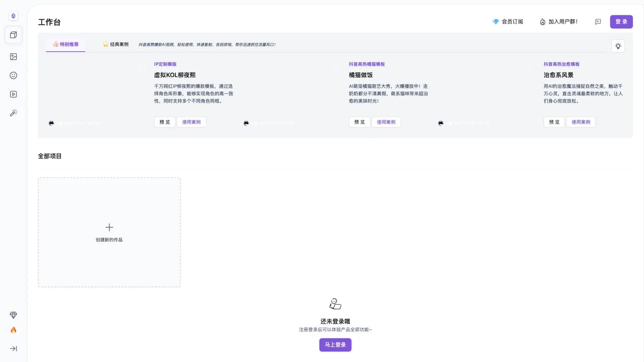Click 加入用户群! to join user group
The image size is (644, 362).
[558, 22]
